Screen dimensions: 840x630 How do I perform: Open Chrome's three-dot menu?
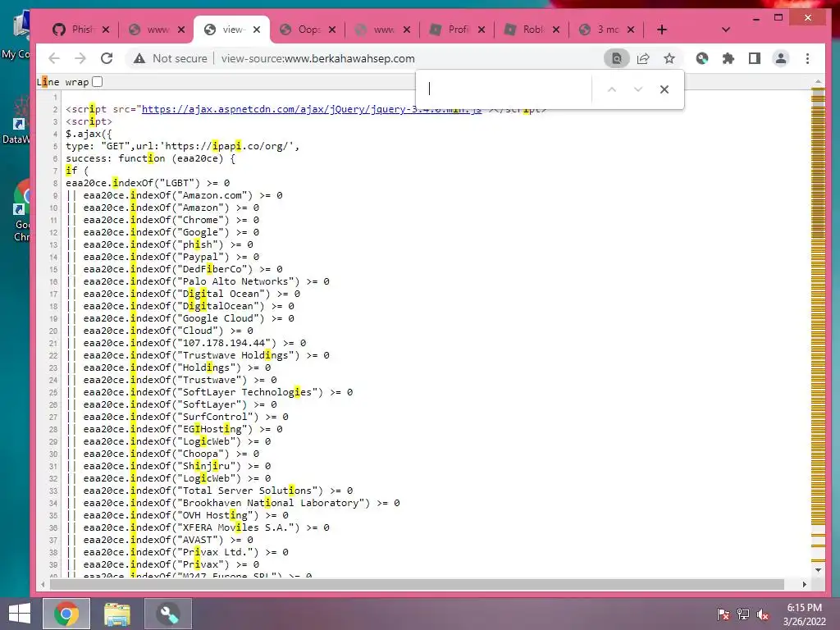pos(807,58)
